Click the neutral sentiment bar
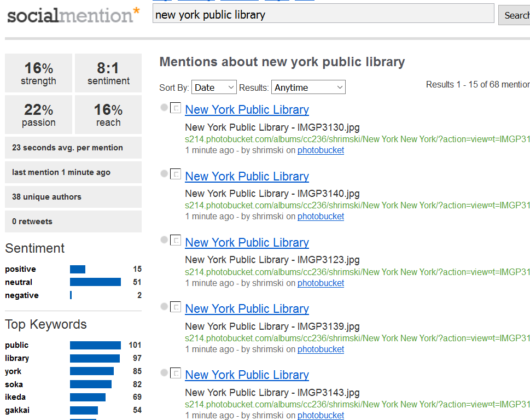The width and height of the screenshot is (530, 420). click(x=95, y=282)
